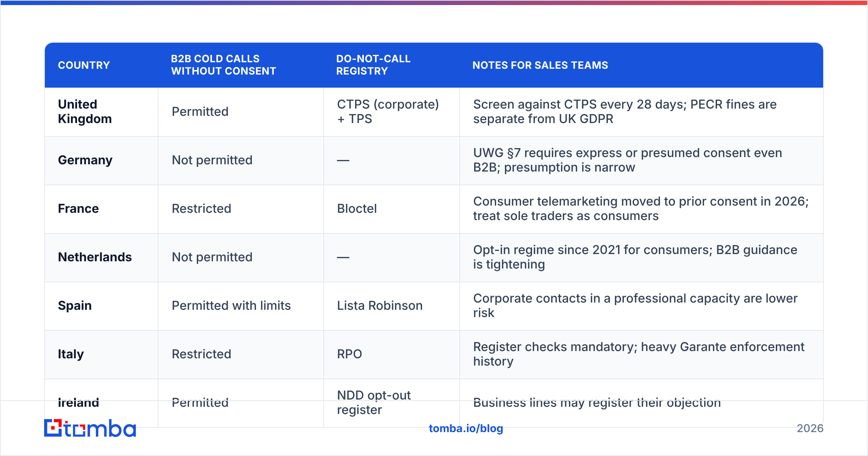Select the Netherlands country cell
The image size is (868, 456).
pos(95,257)
